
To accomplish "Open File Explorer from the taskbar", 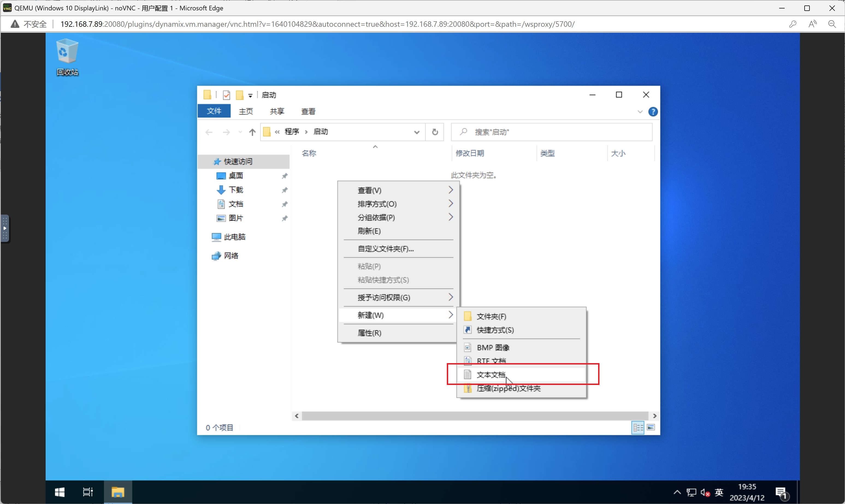I will (x=118, y=492).
